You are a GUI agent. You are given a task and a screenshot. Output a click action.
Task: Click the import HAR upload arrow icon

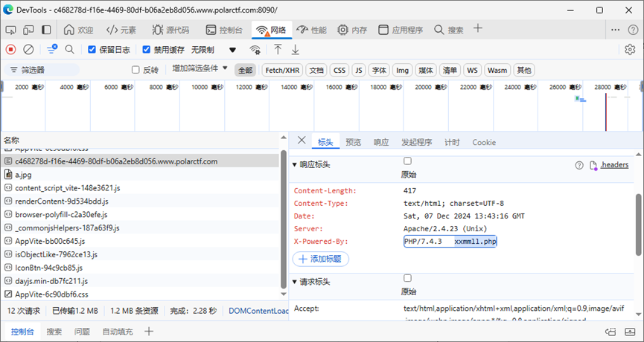tap(278, 50)
